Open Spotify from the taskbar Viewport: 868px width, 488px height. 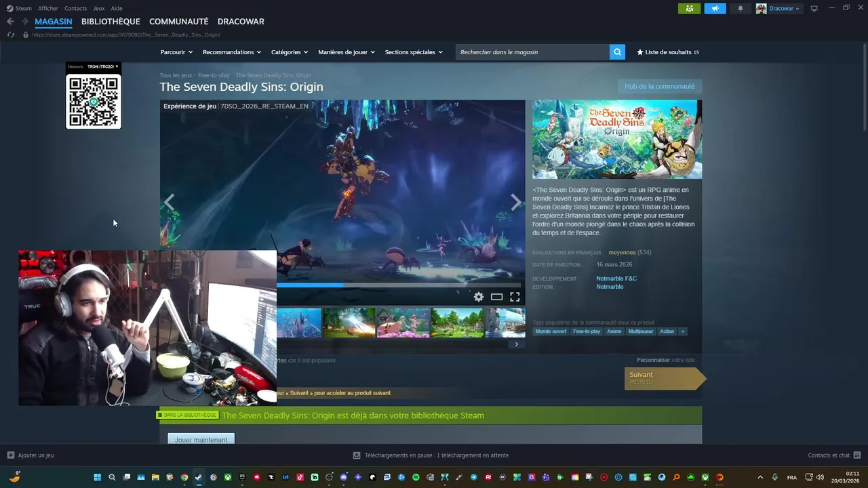click(416, 477)
